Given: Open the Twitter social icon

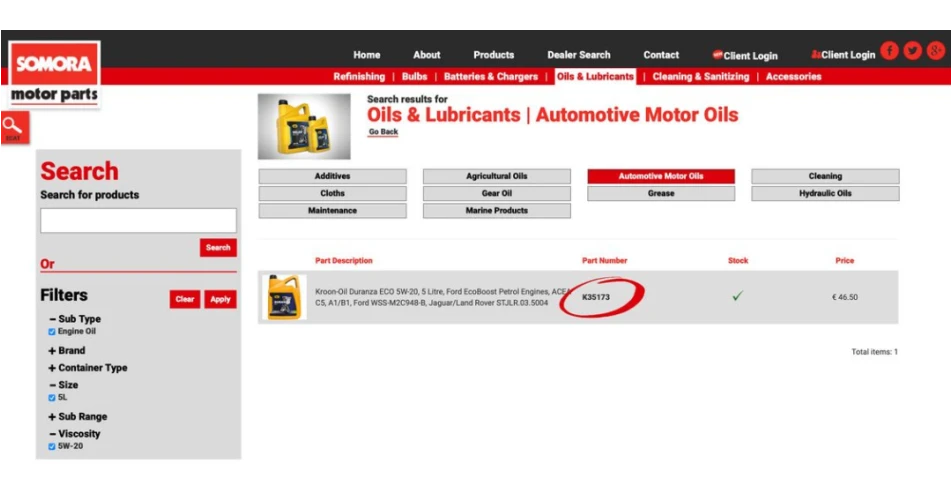Looking at the screenshot, I should (x=913, y=51).
